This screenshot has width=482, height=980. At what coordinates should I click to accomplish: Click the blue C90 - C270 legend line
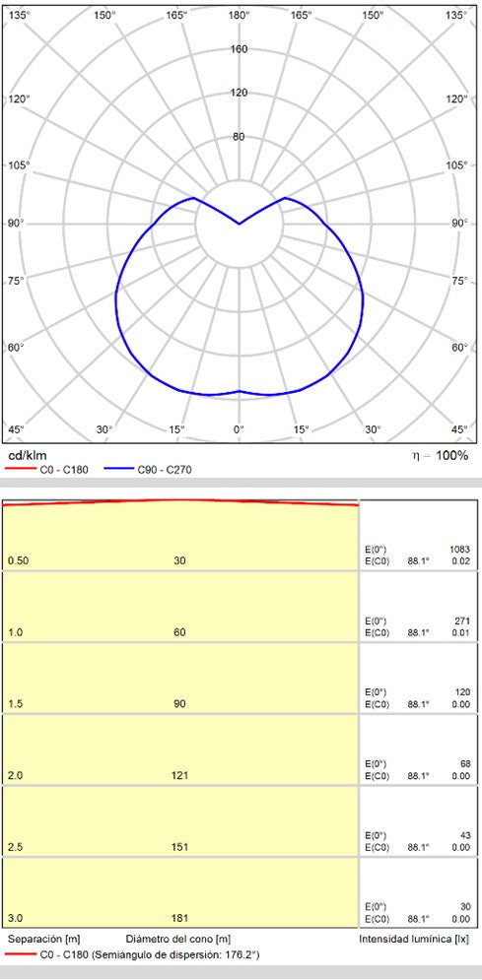pos(118,470)
